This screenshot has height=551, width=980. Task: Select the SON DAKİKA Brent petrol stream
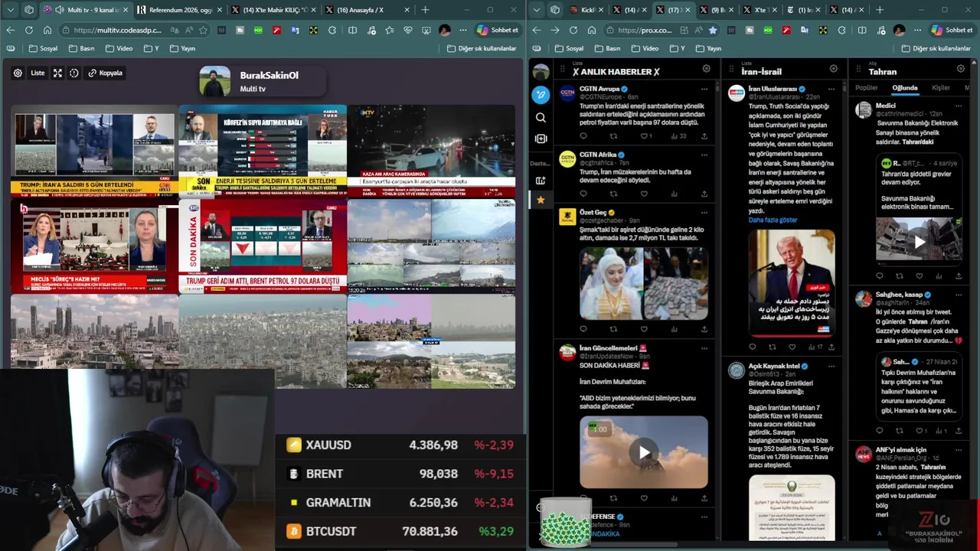tap(263, 246)
